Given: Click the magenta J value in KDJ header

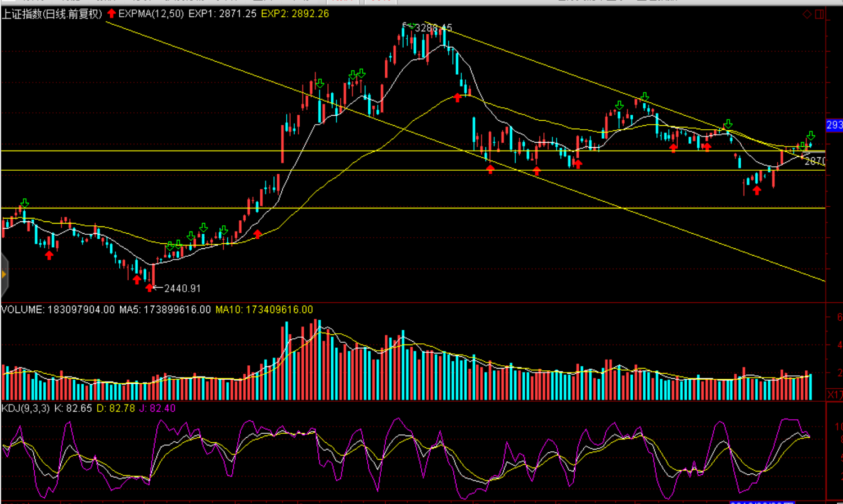Looking at the screenshot, I should (x=157, y=408).
